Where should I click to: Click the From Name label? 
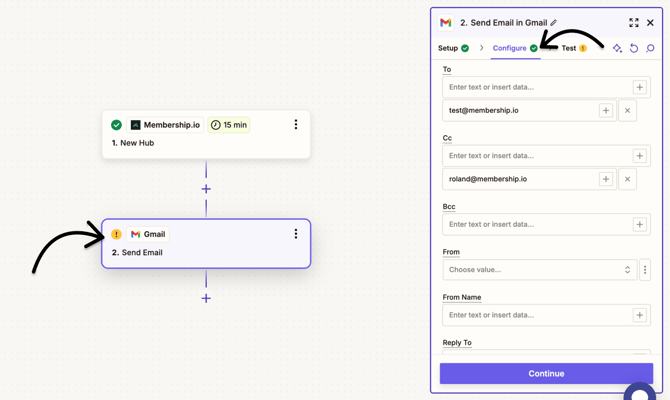(462, 297)
